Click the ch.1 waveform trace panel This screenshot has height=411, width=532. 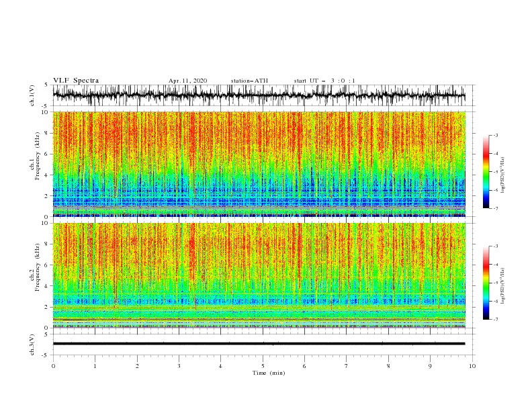264,95
